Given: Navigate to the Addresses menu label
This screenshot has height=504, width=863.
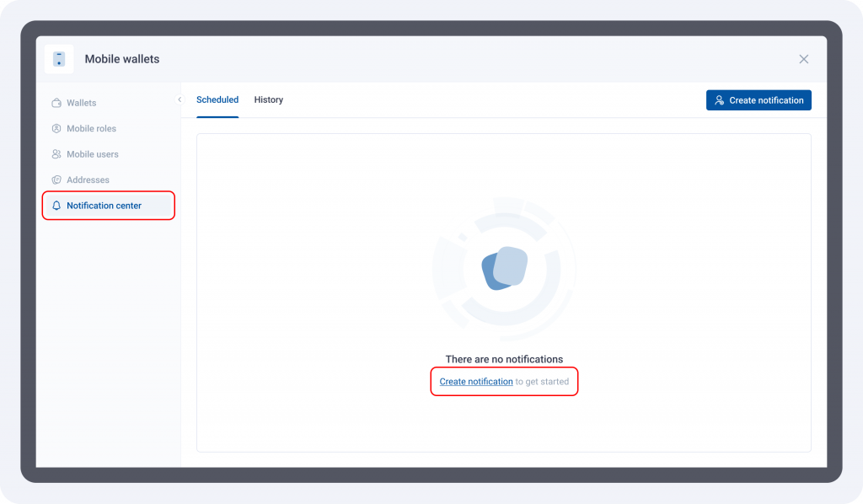Looking at the screenshot, I should pos(88,180).
